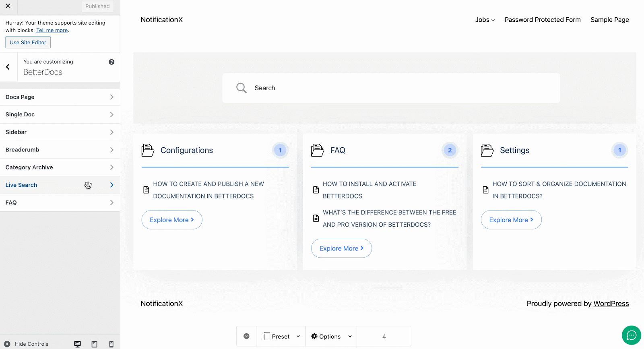Dismiss the bottom toolbar with circled x
Image resolution: width=644 pixels, height=349 pixels.
tap(247, 337)
